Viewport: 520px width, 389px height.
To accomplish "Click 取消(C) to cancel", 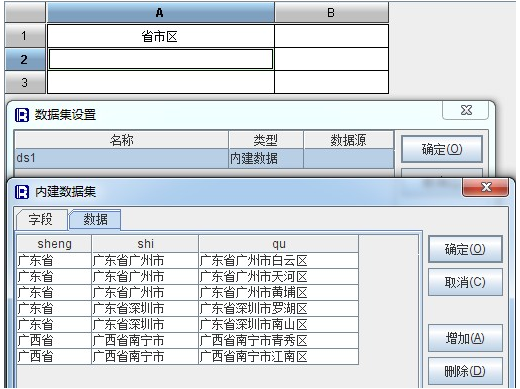I will 465,282.
